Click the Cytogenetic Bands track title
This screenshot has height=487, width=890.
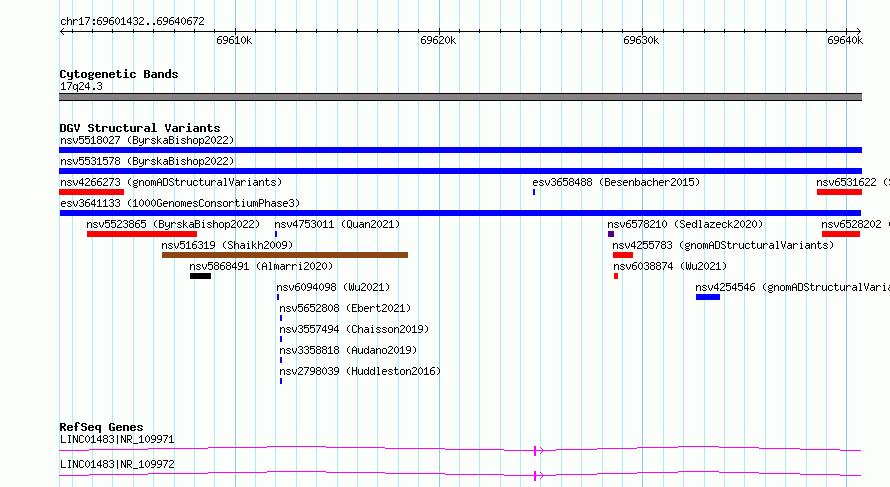[119, 74]
